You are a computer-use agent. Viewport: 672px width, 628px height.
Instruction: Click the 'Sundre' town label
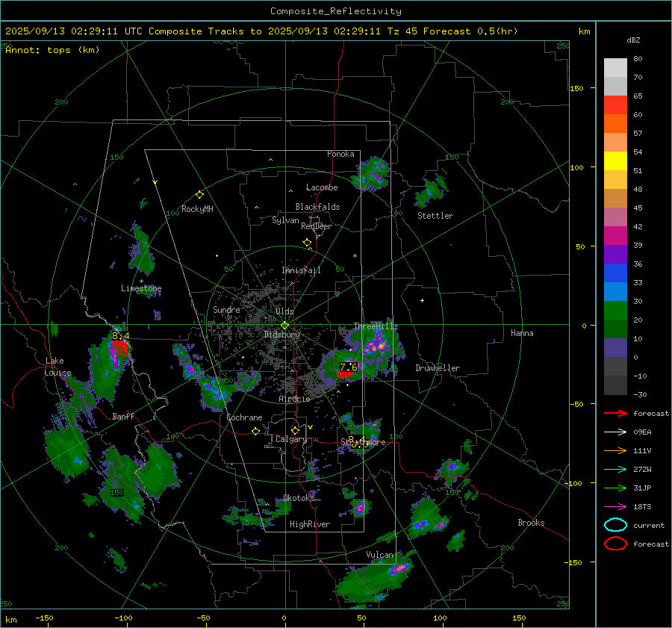(x=226, y=309)
